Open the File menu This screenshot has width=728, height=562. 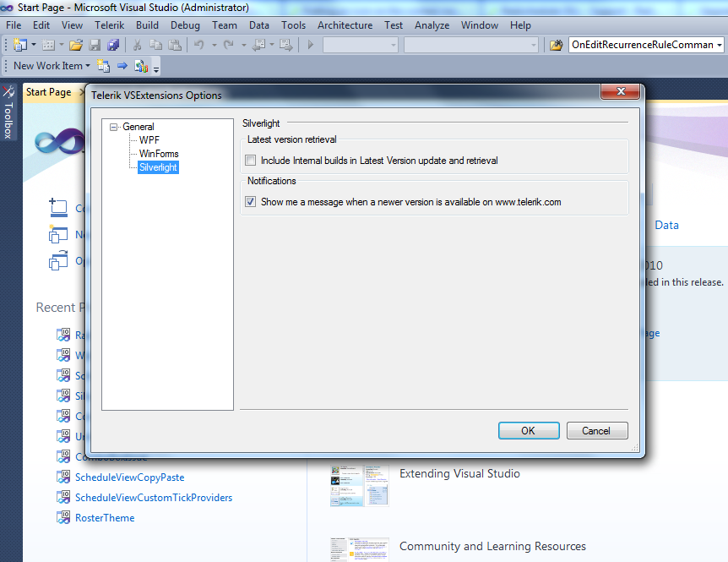click(14, 25)
